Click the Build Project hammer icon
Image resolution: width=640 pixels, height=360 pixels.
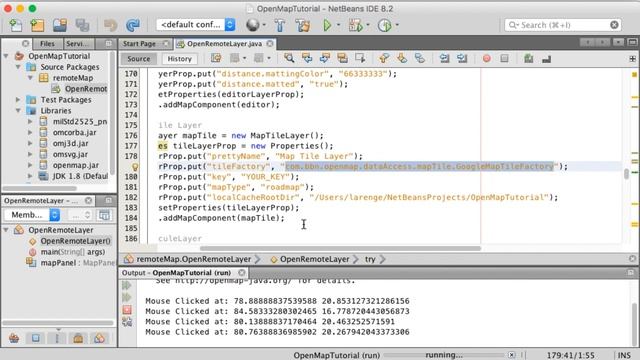click(x=280, y=25)
